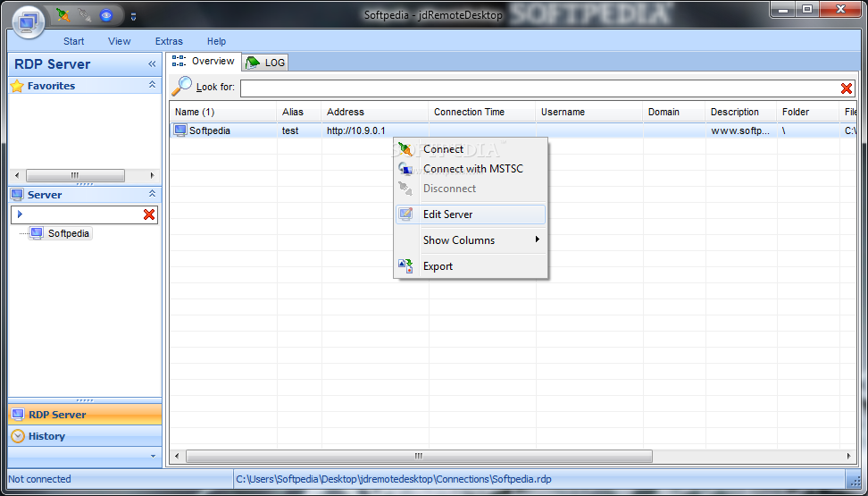The height and width of the screenshot is (496, 868).
Task: Click the http://10.9.0.1 address cell
Action: pos(356,130)
